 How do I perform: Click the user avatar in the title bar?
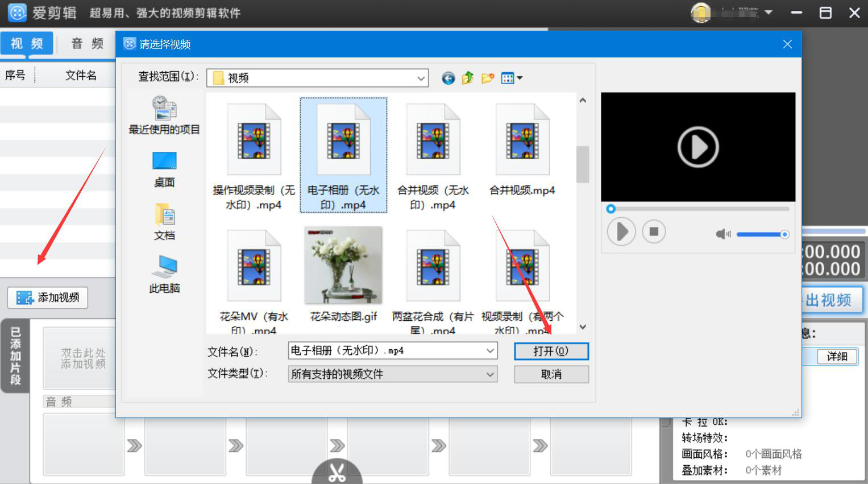click(x=701, y=13)
